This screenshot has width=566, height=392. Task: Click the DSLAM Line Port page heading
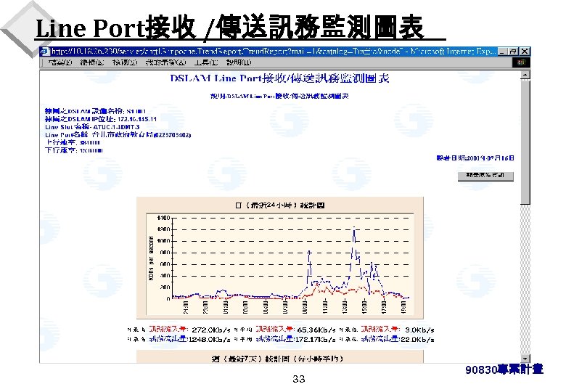point(280,78)
